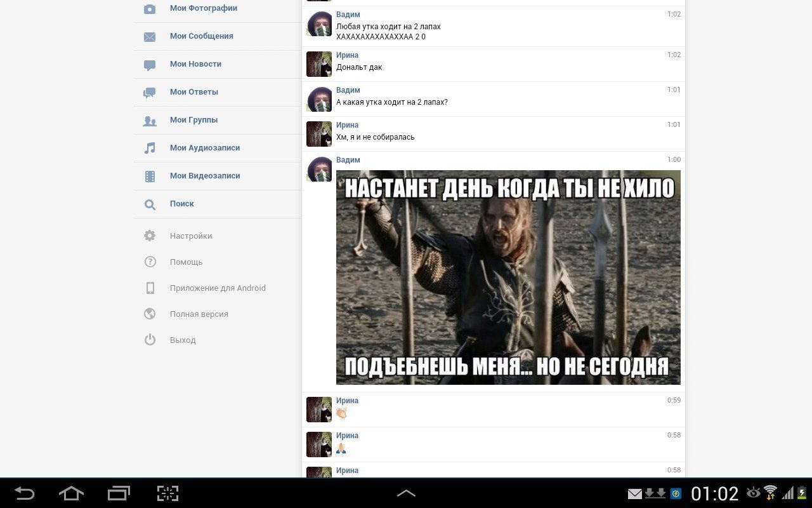Open Вадим's name above the meme image
The height and width of the screenshot is (508, 812).
click(348, 160)
